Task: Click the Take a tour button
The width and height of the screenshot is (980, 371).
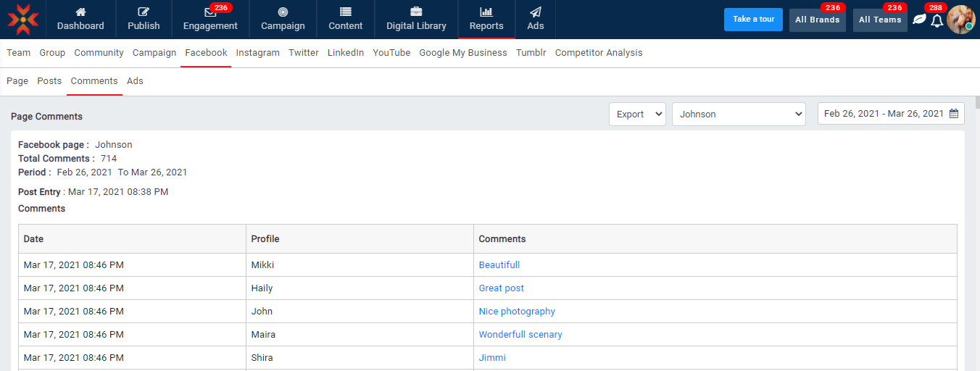Action: tap(753, 20)
